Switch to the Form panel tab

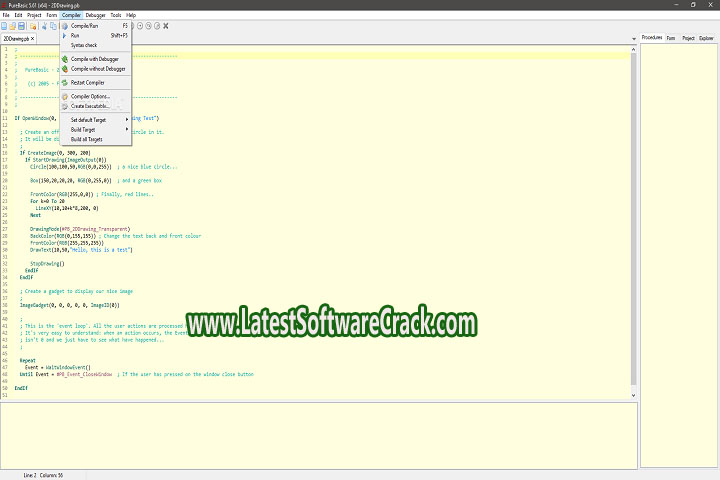671,38
